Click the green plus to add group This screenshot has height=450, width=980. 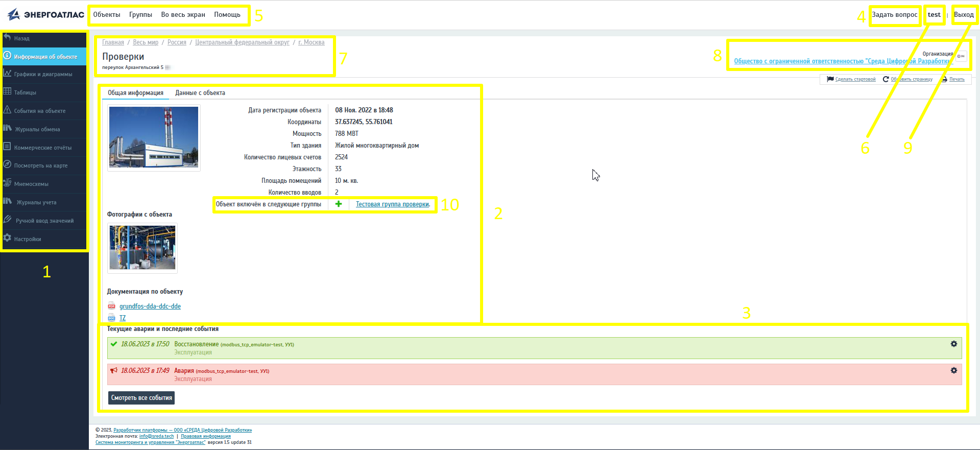(338, 204)
